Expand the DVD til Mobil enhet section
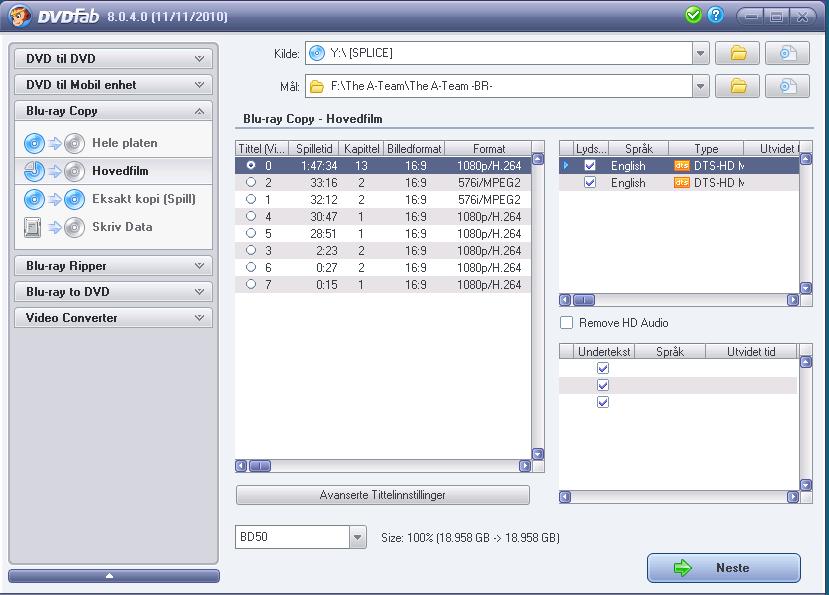 coord(113,85)
